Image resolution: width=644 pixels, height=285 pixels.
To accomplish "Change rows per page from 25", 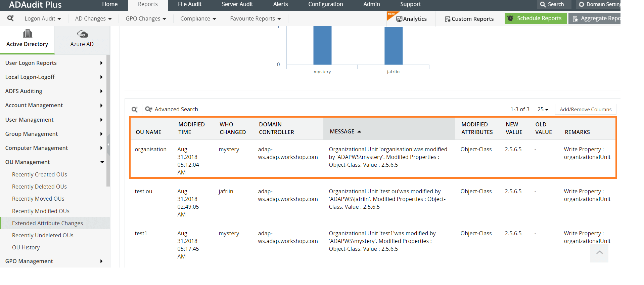I will (543, 110).
